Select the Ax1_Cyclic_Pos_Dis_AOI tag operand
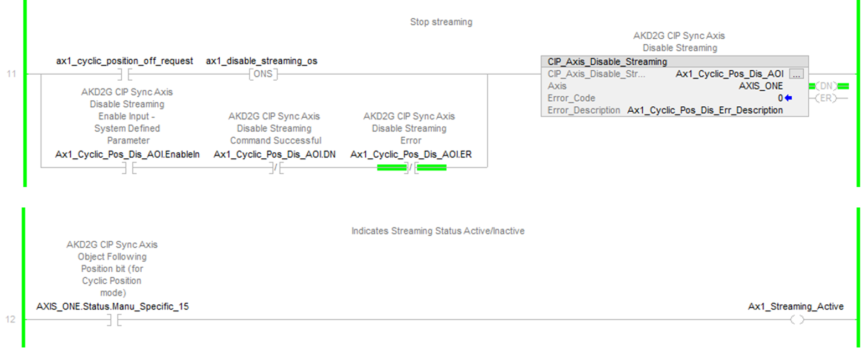Viewport: 868px width, 353px height. click(x=729, y=74)
